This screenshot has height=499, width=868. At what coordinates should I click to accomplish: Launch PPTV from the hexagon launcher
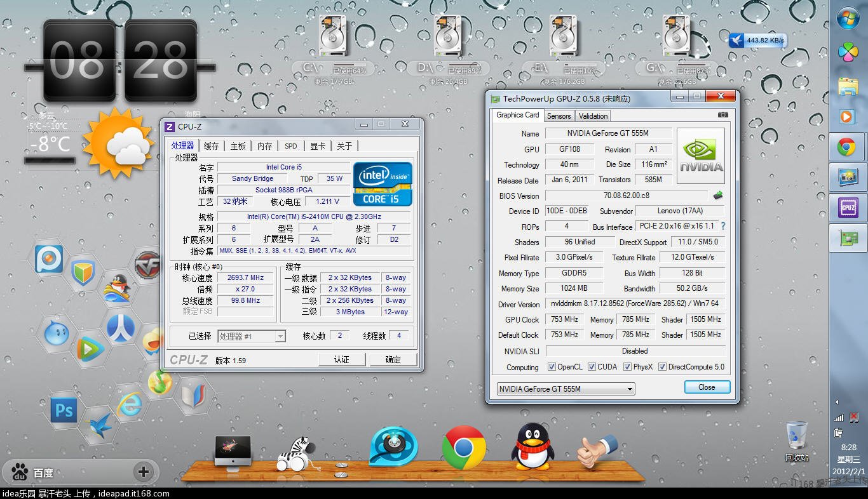coord(48,259)
